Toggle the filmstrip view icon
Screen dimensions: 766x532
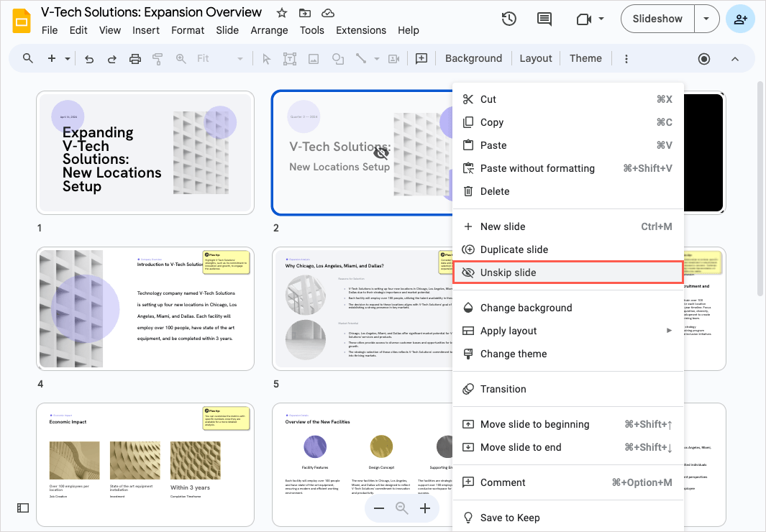[x=23, y=508]
